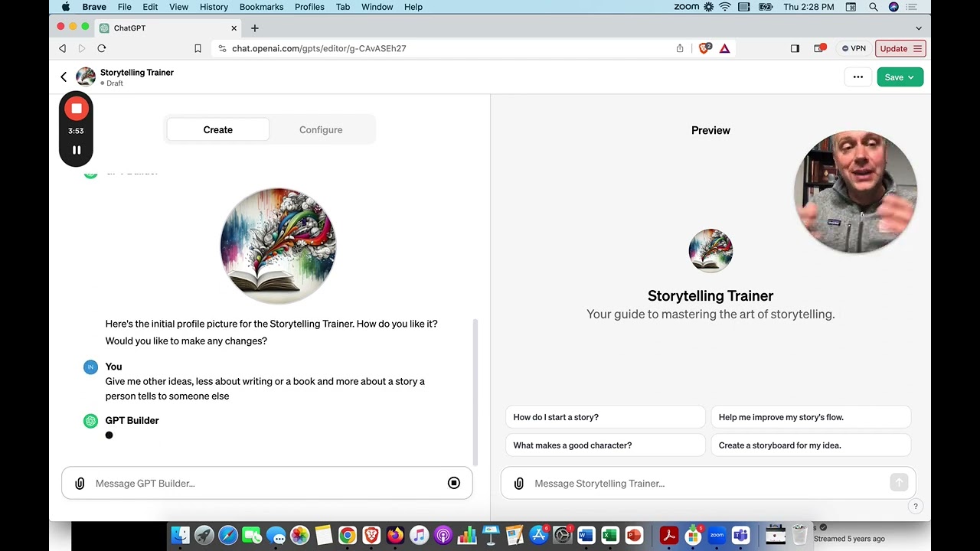Stop the GPT Builder response generation
The width and height of the screenshot is (980, 551).
coord(453,483)
